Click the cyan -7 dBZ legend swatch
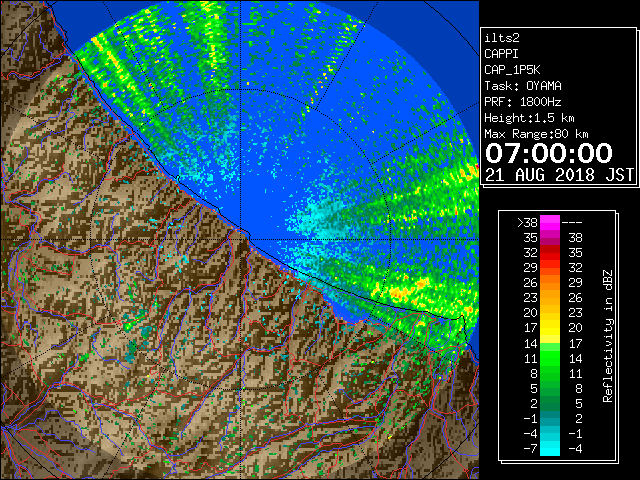 click(x=550, y=448)
